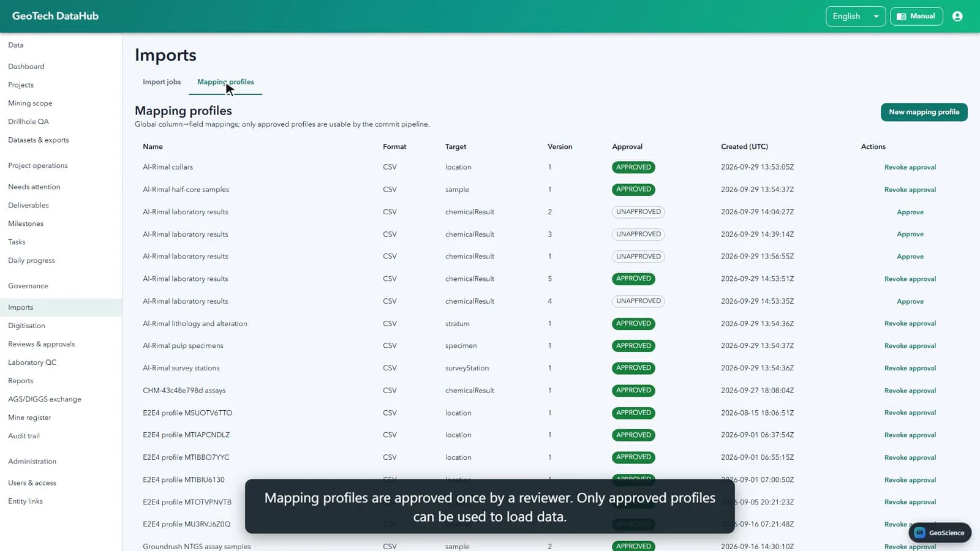Image resolution: width=980 pixels, height=551 pixels.
Task: Revoke approval for E2E4 profile MTOTVPNVTB
Action: (910, 502)
